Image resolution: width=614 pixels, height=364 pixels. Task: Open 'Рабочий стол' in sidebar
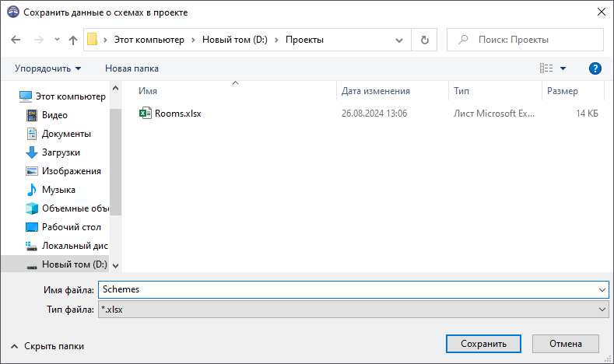(x=64, y=227)
